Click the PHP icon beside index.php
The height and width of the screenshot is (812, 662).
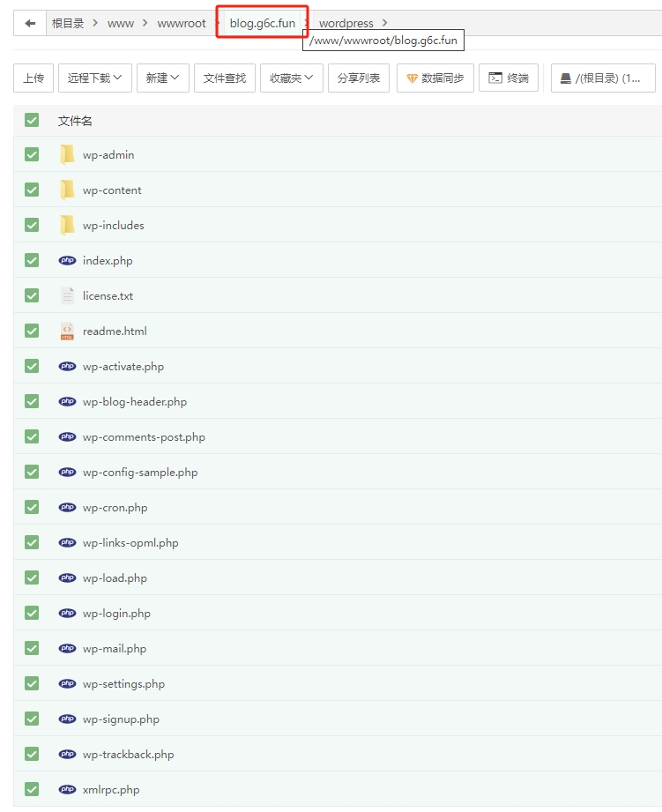(67, 261)
